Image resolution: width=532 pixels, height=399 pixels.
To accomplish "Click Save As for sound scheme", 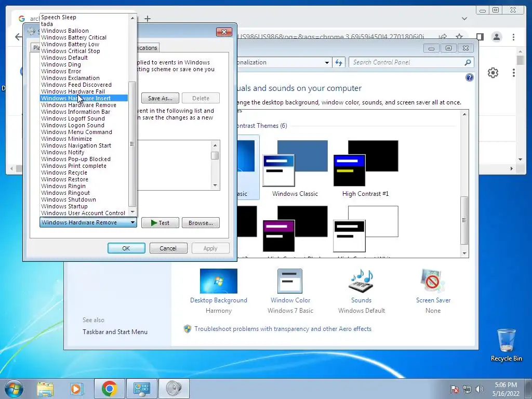I will (160, 98).
